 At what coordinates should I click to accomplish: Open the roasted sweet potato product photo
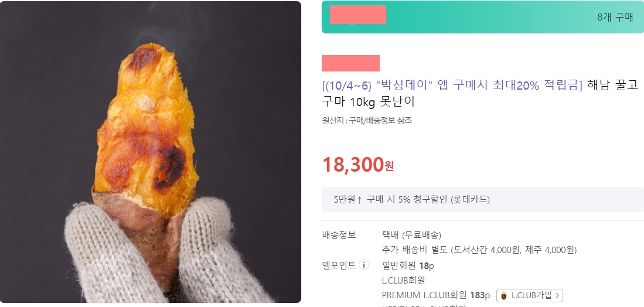(151, 152)
